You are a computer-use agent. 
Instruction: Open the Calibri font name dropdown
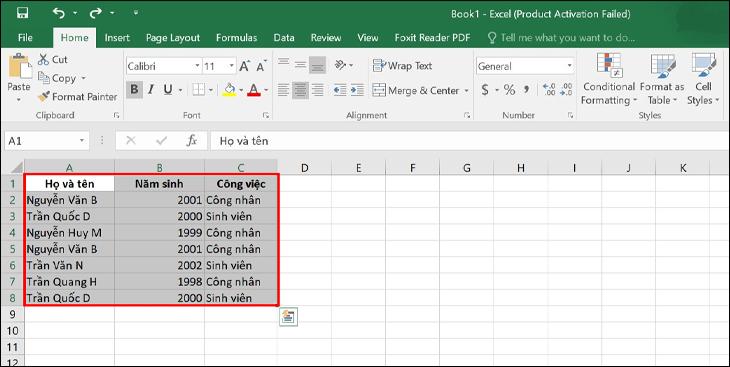(x=197, y=66)
